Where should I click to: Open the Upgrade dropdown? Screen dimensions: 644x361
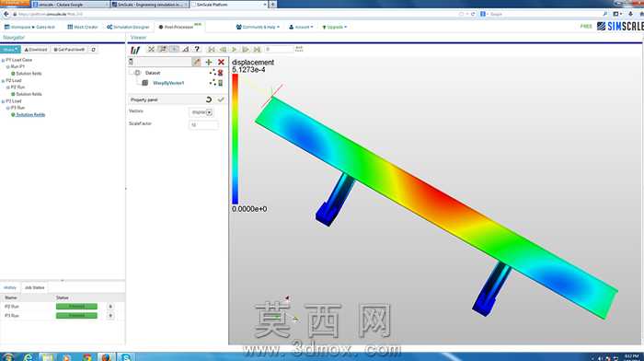[335, 27]
